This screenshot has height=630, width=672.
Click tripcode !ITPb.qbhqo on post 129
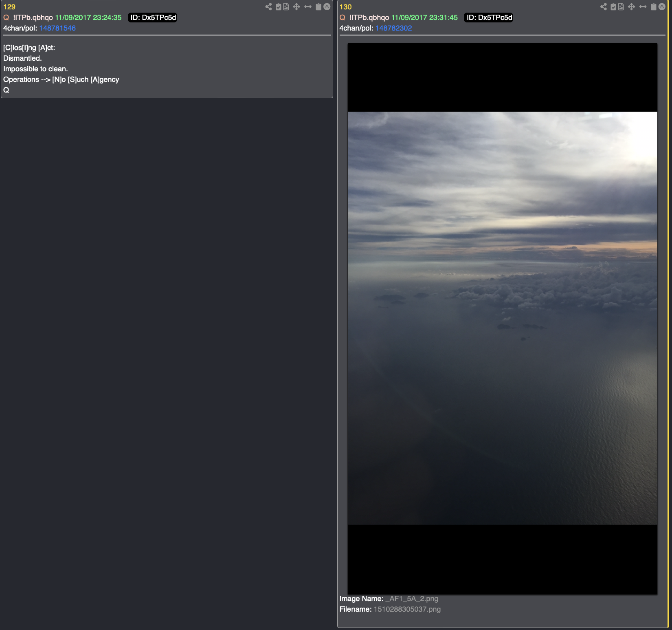point(33,18)
